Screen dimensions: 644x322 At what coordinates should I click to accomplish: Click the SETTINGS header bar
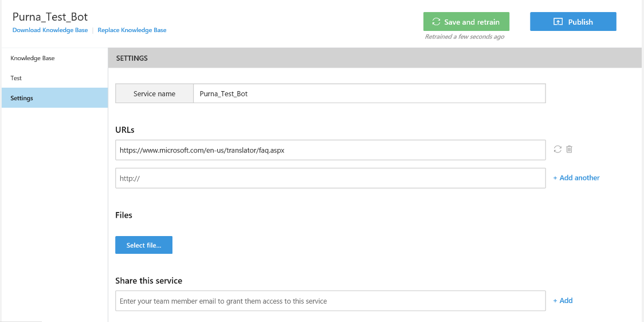(x=375, y=58)
